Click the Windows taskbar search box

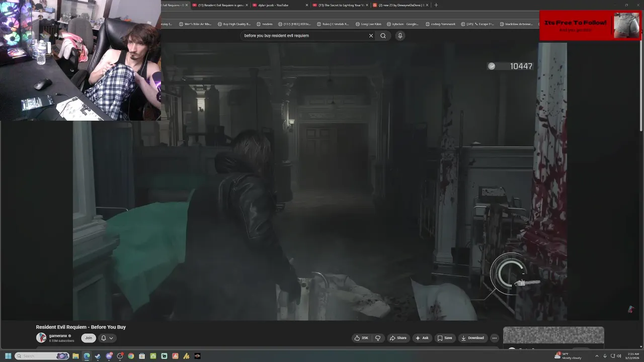click(x=42, y=356)
